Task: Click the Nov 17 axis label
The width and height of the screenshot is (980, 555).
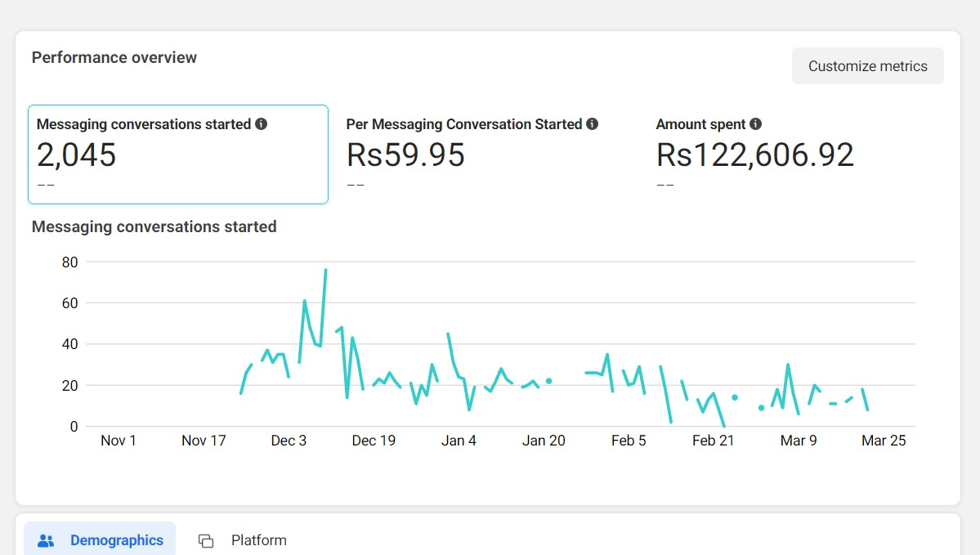Action: click(204, 441)
